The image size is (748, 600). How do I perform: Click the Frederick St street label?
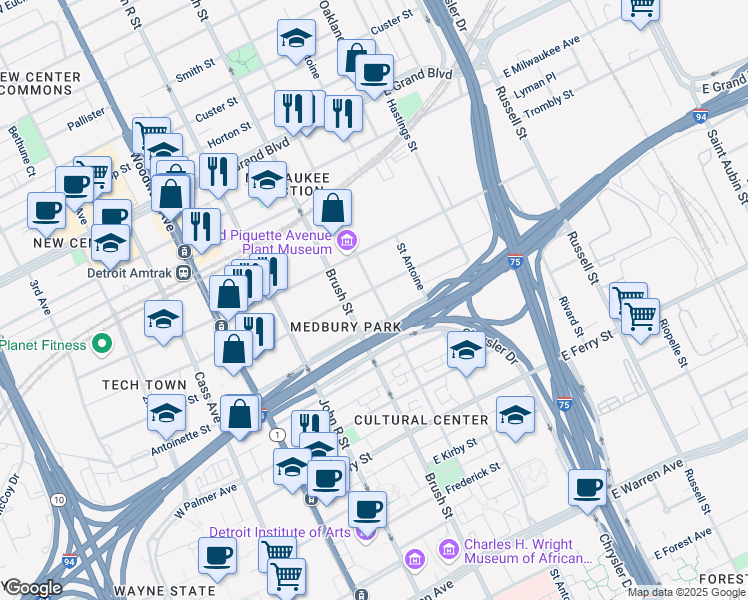pyautogui.click(x=473, y=478)
